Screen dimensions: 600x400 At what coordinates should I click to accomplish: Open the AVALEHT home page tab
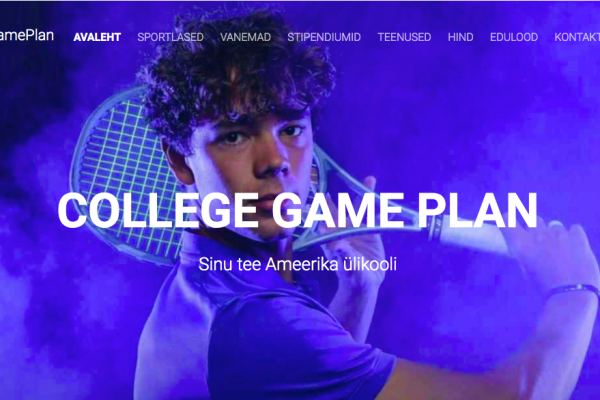(97, 37)
